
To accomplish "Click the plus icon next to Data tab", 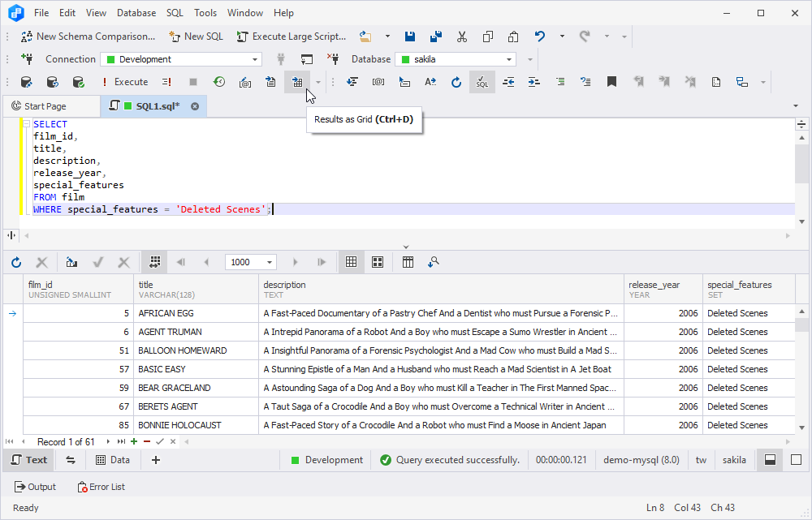I will point(155,460).
